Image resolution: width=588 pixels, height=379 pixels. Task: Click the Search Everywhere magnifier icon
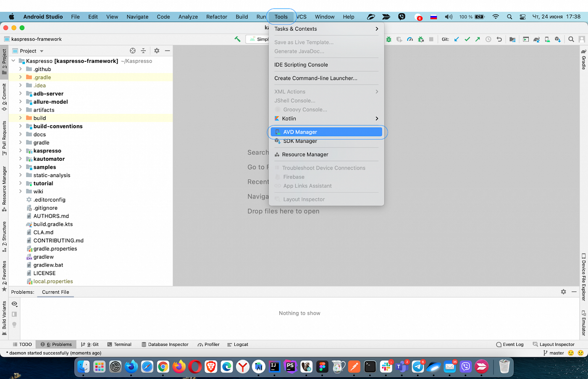point(571,39)
